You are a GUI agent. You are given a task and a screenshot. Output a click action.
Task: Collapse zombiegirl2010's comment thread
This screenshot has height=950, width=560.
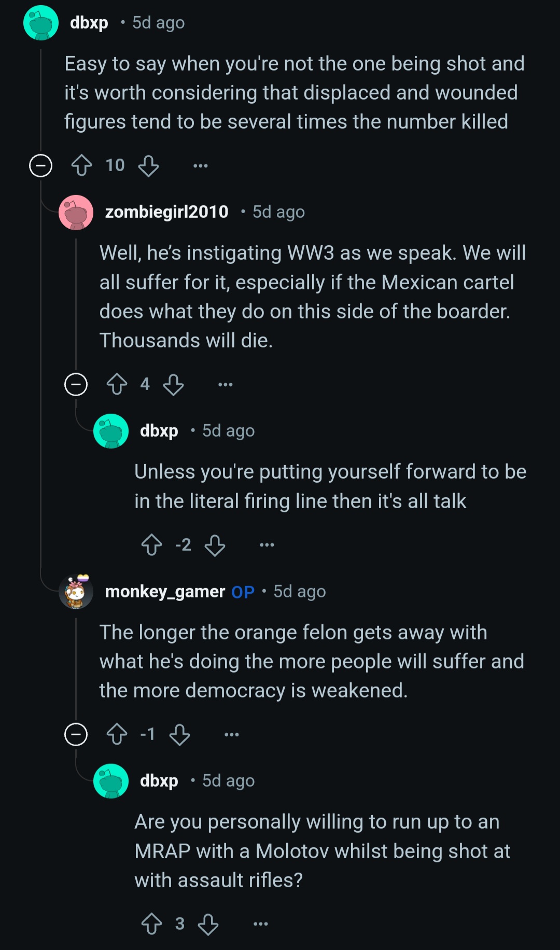76,385
